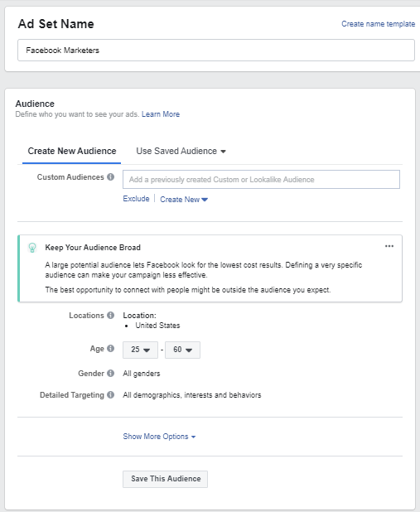Open the minimum age dropdown showing 25
Viewport: 420px width, 512px height.
[140, 350]
